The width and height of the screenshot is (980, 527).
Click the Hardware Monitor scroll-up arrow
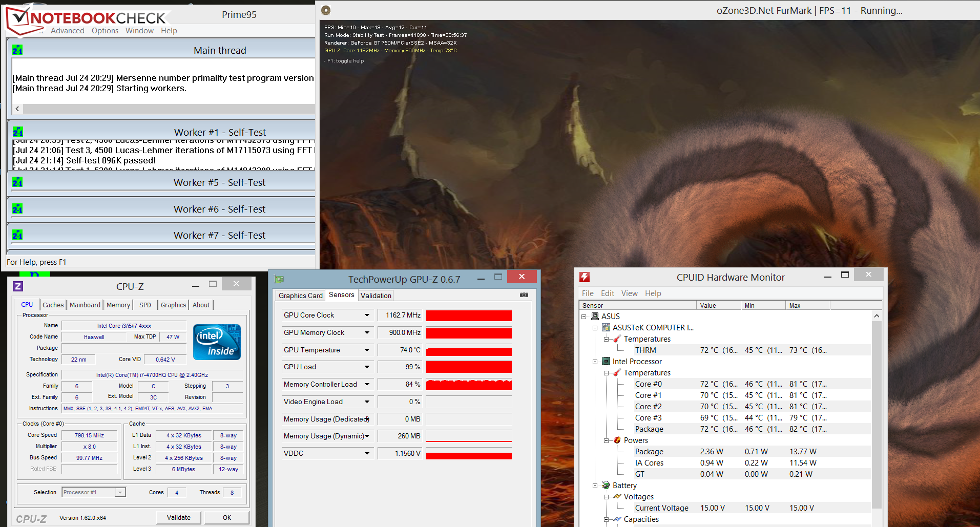877,316
